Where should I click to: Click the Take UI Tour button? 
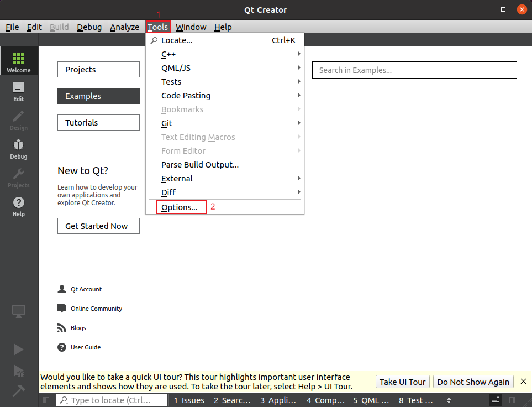click(403, 382)
